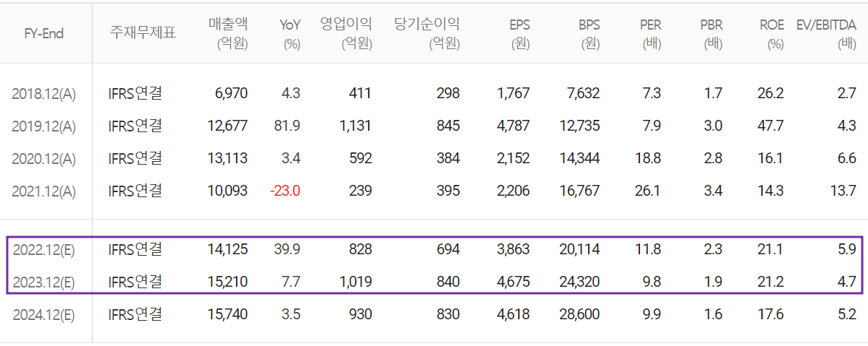The image size is (868, 346).
Task: Click EPS value 3,863
Action: (514, 249)
